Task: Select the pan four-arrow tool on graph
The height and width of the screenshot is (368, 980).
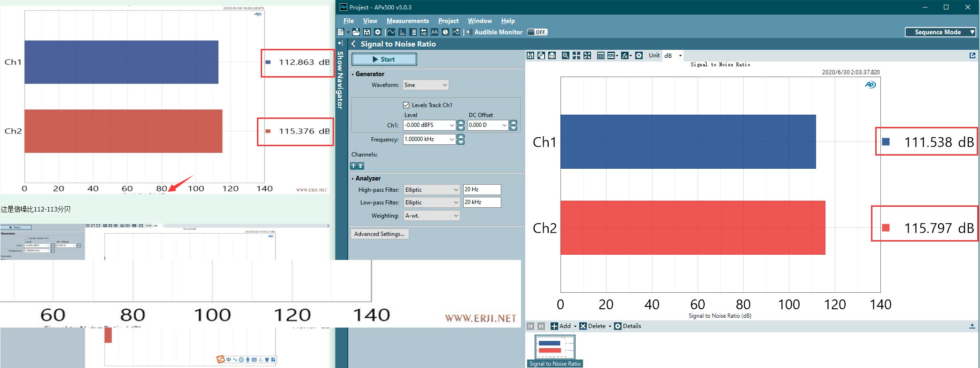Action: coord(576,55)
